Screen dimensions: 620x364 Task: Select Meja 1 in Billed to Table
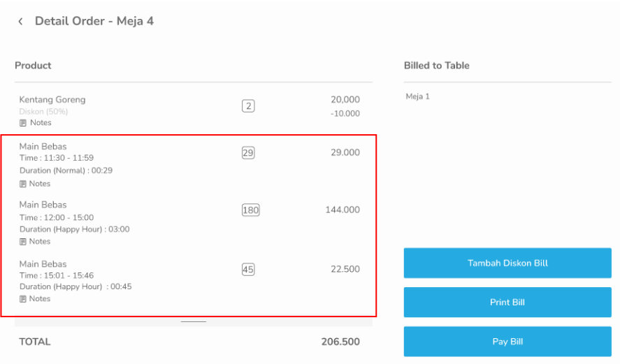[418, 96]
